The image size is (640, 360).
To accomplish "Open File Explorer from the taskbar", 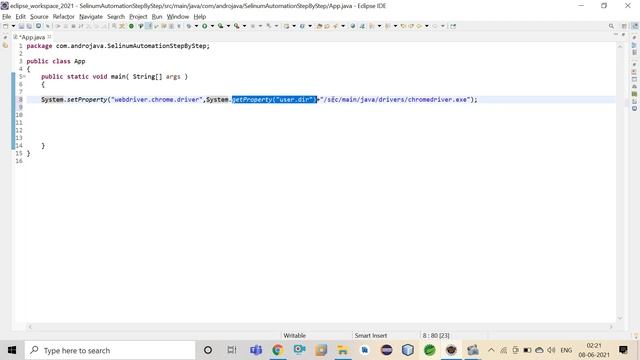I will [x=343, y=350].
